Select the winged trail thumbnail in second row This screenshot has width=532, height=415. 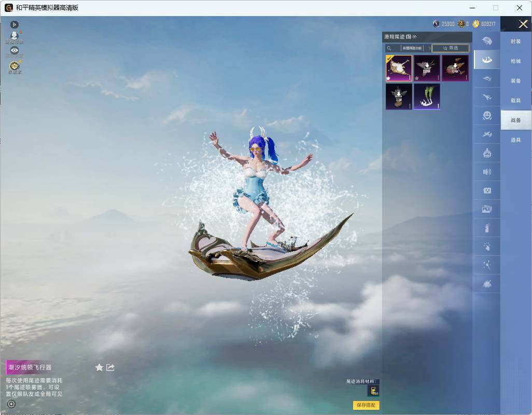(x=399, y=96)
